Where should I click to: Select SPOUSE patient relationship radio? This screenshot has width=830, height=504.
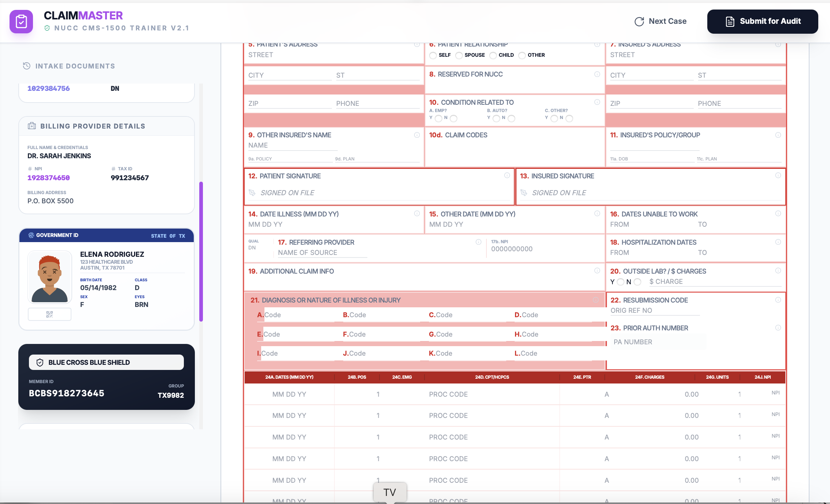pos(459,55)
